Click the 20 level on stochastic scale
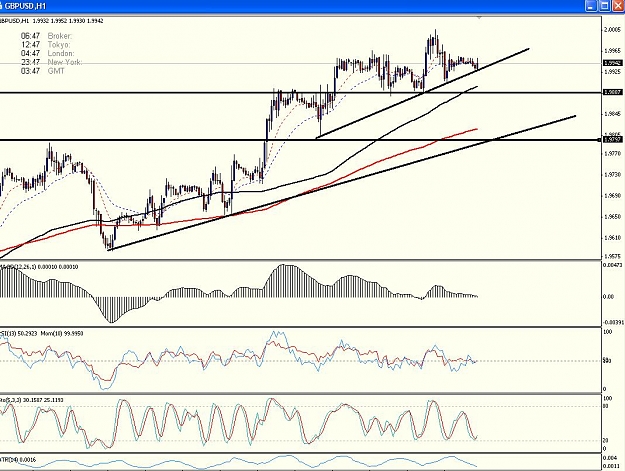Screen dimensions: 625x471 click(x=605, y=440)
